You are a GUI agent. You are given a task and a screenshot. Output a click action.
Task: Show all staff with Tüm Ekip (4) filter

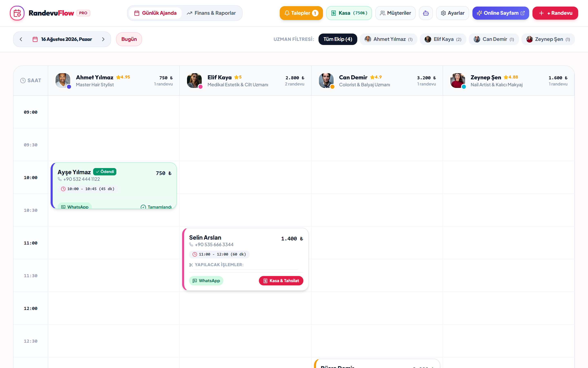(338, 39)
